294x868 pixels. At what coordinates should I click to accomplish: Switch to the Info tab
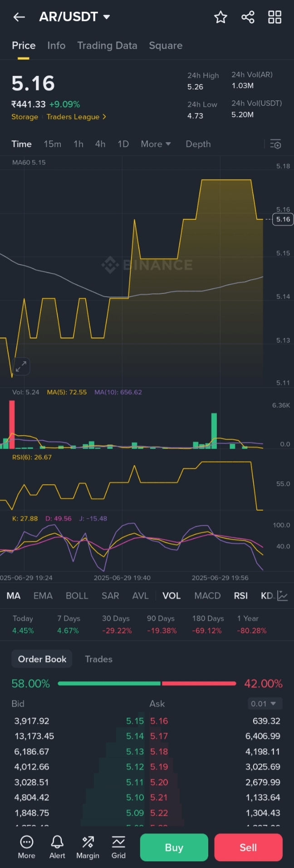pyautogui.click(x=56, y=45)
